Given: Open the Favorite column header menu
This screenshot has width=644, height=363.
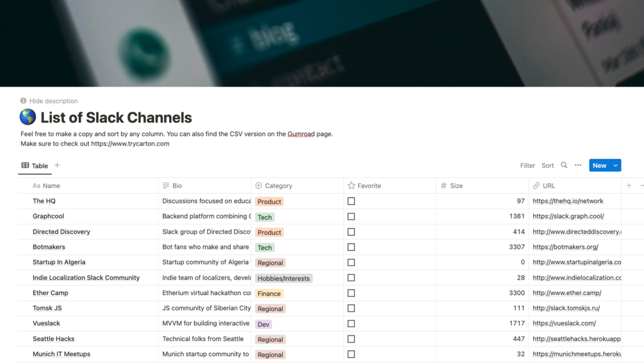Looking at the screenshot, I should click(390, 186).
